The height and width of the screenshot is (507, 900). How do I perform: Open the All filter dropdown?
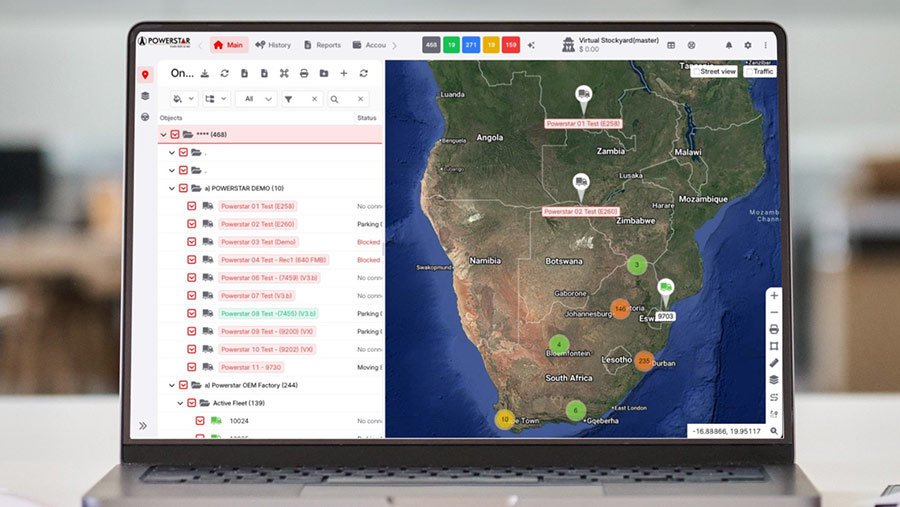click(254, 99)
